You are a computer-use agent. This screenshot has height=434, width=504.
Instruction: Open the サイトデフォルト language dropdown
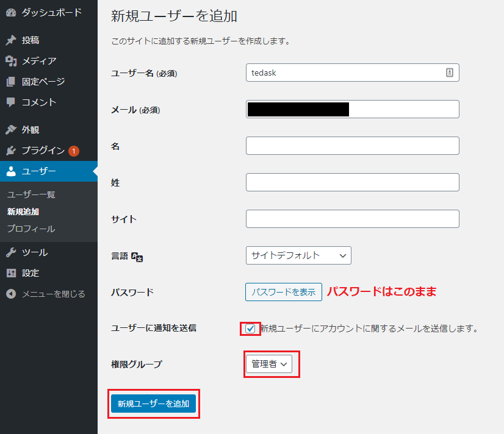pyautogui.click(x=298, y=255)
